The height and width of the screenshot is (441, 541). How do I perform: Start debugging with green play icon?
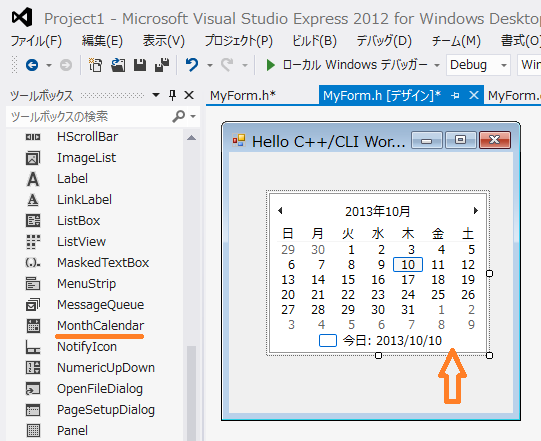pyautogui.click(x=270, y=65)
